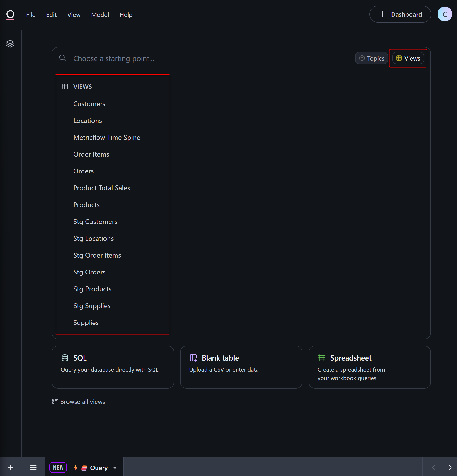Viewport: 457px width, 476px height.
Task: Click the green Spreadsheet grid icon
Action: point(322,358)
